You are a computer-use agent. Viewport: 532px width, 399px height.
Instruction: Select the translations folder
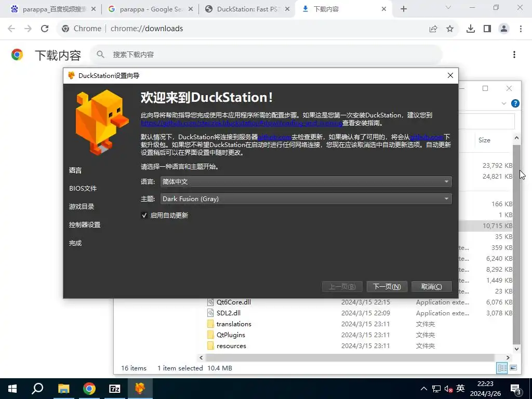click(x=234, y=324)
